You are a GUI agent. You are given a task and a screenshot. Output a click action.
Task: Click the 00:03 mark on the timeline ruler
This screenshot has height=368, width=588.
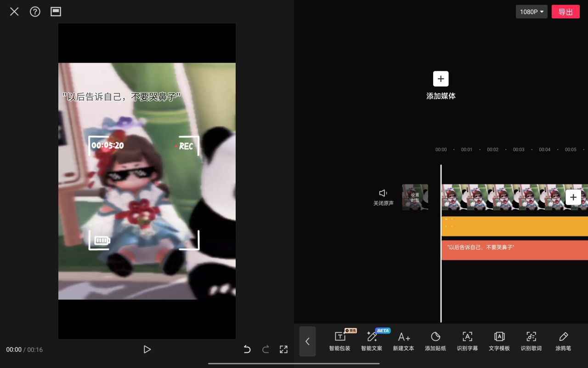[519, 149]
